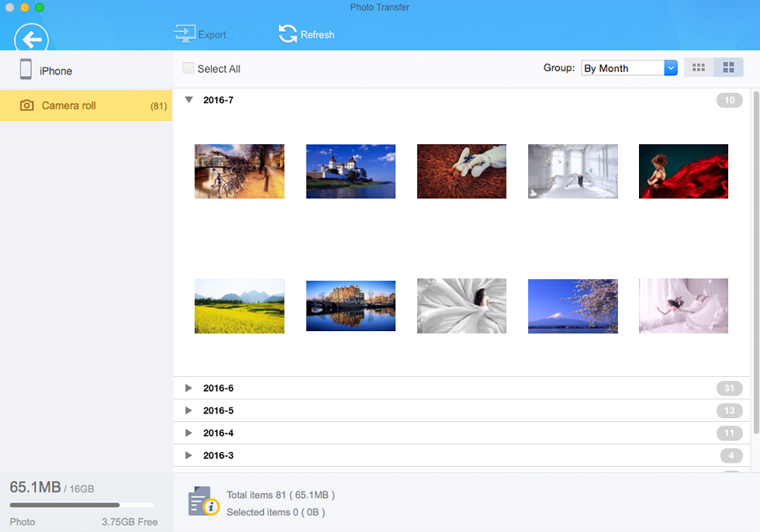Select Camera roll in sidebar
Viewport: 760px width, 532px height.
point(86,105)
